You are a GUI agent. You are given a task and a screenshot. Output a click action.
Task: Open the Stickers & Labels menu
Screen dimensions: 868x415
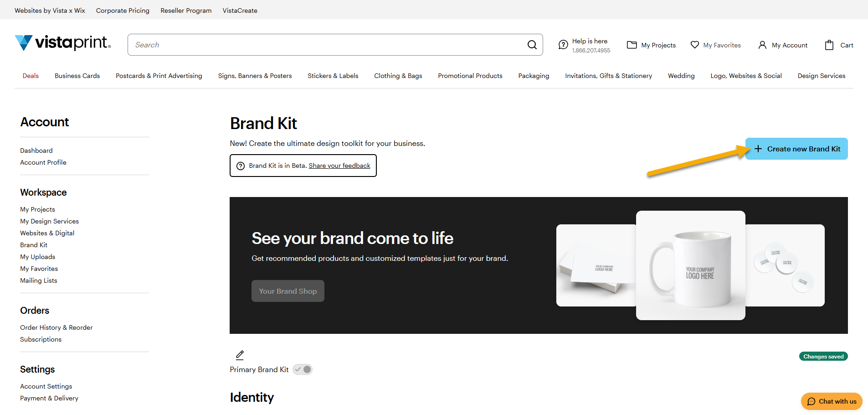click(x=333, y=76)
